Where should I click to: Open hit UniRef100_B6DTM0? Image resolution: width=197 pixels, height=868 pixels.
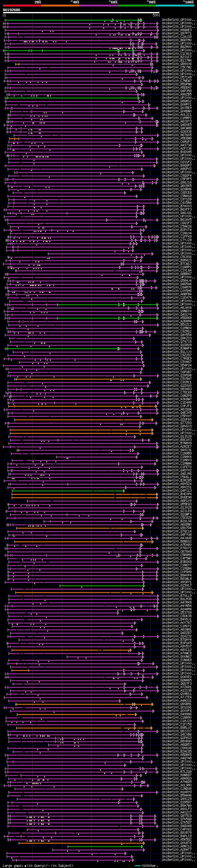pyautogui.click(x=177, y=40)
